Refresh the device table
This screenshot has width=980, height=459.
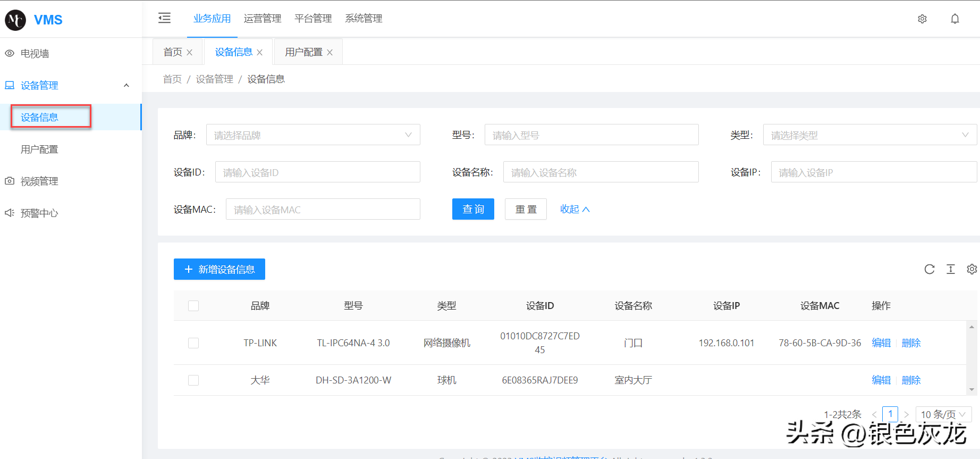930,269
